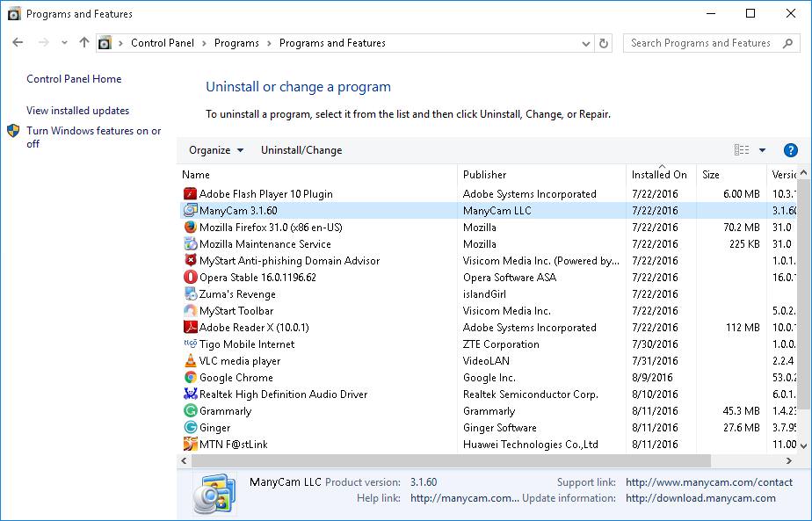Screen dimensions: 812x521
Task: Go up one level with up arrow
Action: (x=83, y=42)
